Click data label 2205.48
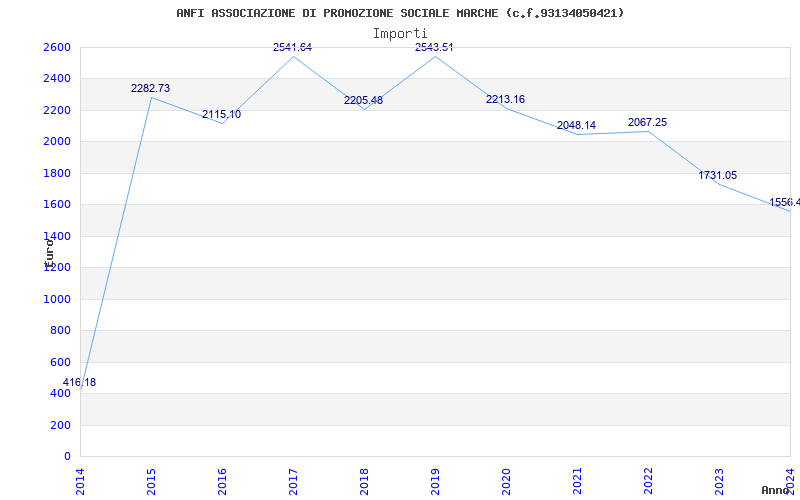The height and width of the screenshot is (500, 800). coord(363,101)
